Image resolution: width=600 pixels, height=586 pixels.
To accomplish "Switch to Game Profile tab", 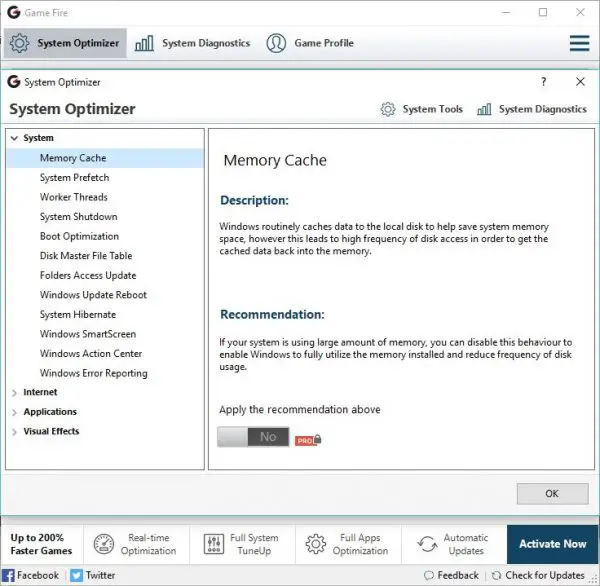I will pyautogui.click(x=310, y=43).
